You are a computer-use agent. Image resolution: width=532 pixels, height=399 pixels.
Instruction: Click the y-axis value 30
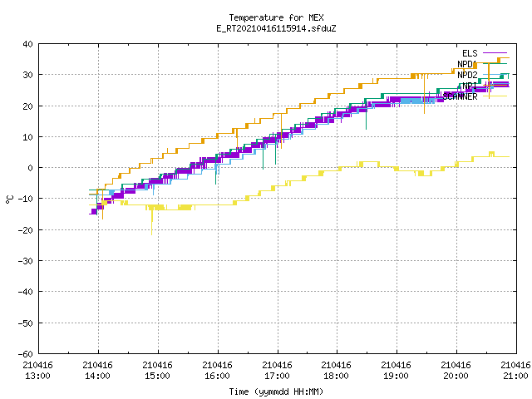pyautogui.click(x=27, y=75)
